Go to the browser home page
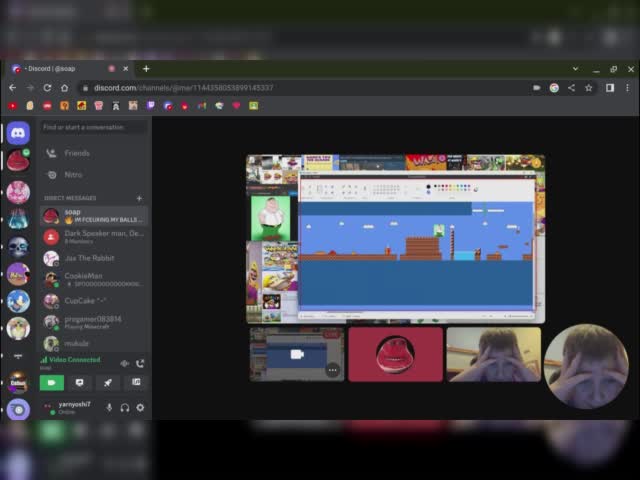 click(64, 88)
